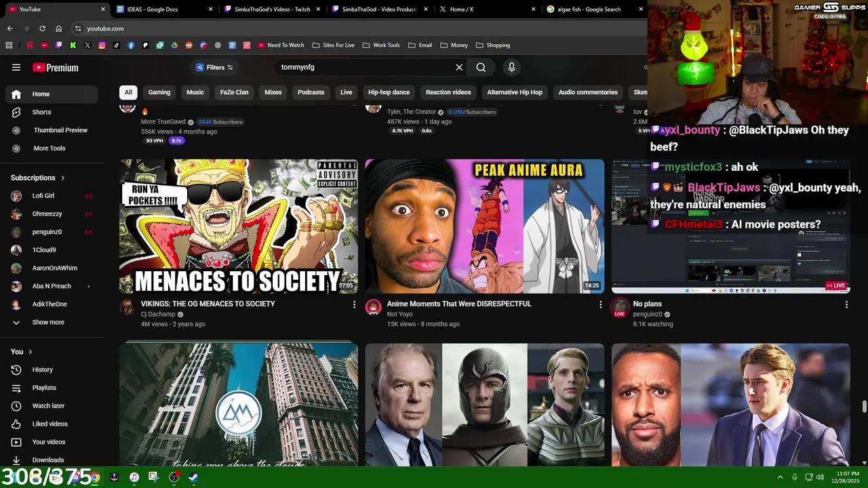Expand Show more subscriptions

(x=52, y=323)
